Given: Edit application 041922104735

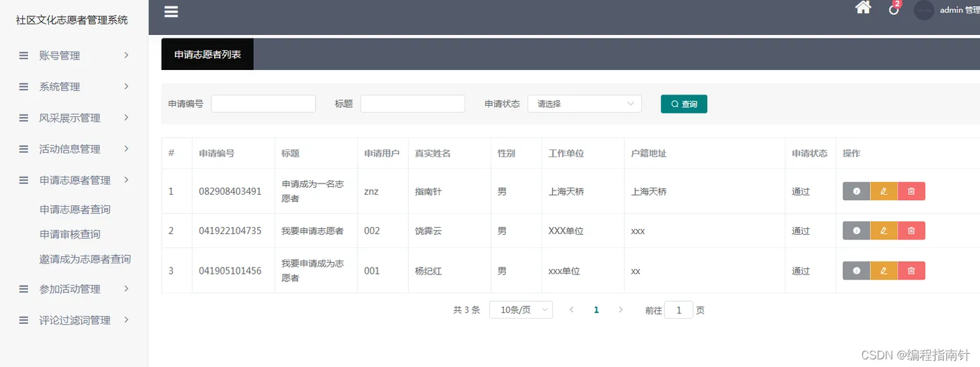Looking at the screenshot, I should point(884,230).
